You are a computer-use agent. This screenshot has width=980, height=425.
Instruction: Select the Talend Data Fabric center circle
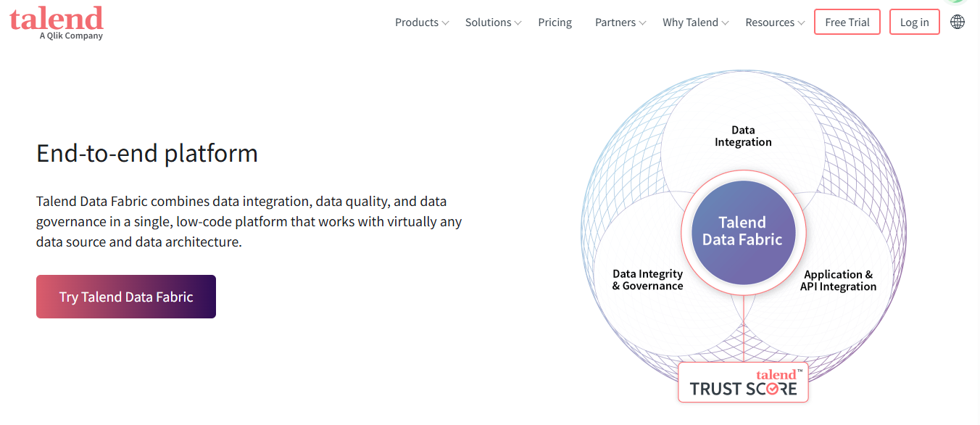click(x=743, y=233)
